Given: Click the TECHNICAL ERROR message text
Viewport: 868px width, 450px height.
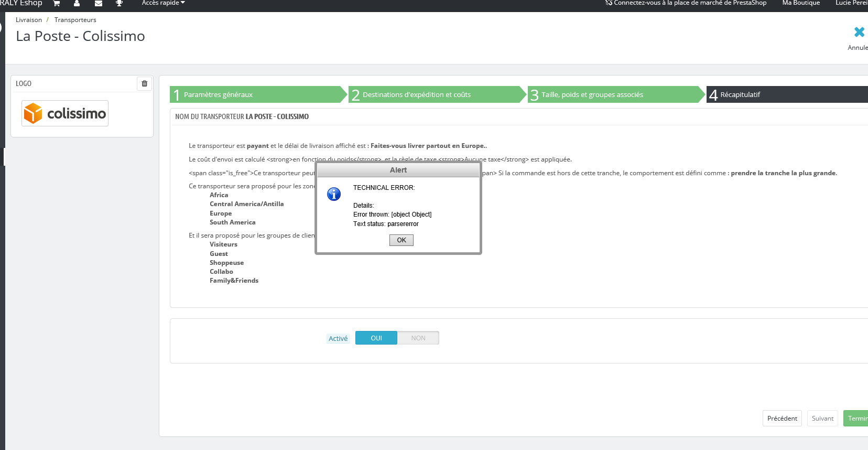Looking at the screenshot, I should click(x=384, y=188).
